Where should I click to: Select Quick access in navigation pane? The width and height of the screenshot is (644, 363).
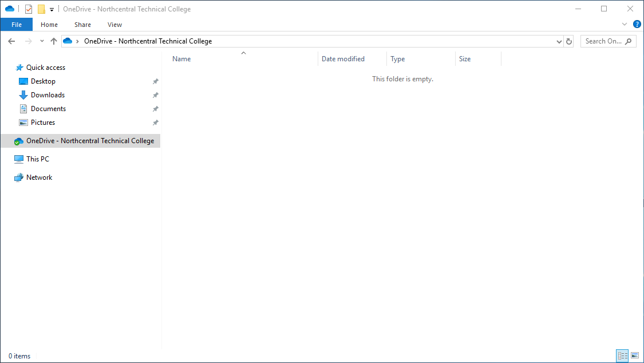pos(46,68)
